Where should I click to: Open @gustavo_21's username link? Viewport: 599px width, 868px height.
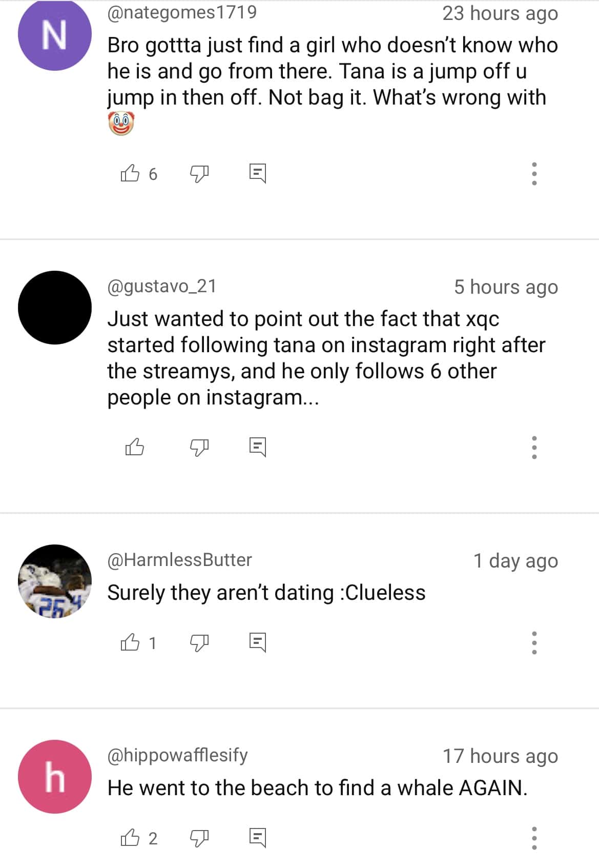(162, 286)
